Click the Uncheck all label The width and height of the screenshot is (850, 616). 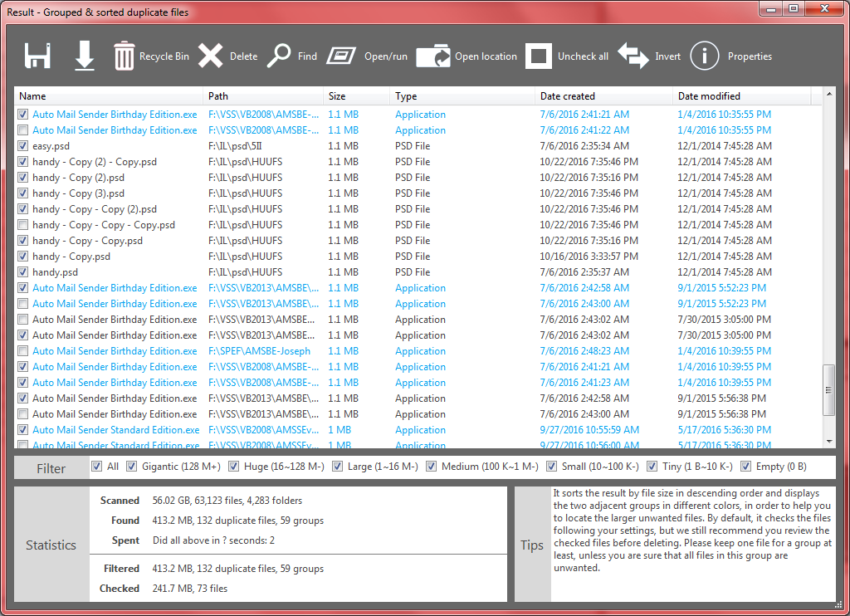[x=583, y=56]
